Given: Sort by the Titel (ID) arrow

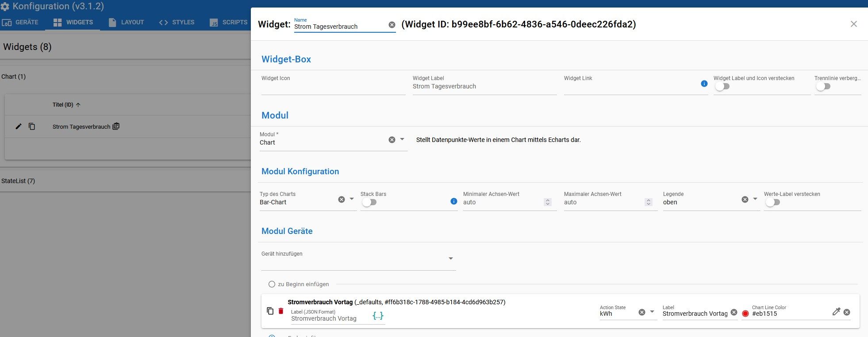Looking at the screenshot, I should click(x=78, y=105).
